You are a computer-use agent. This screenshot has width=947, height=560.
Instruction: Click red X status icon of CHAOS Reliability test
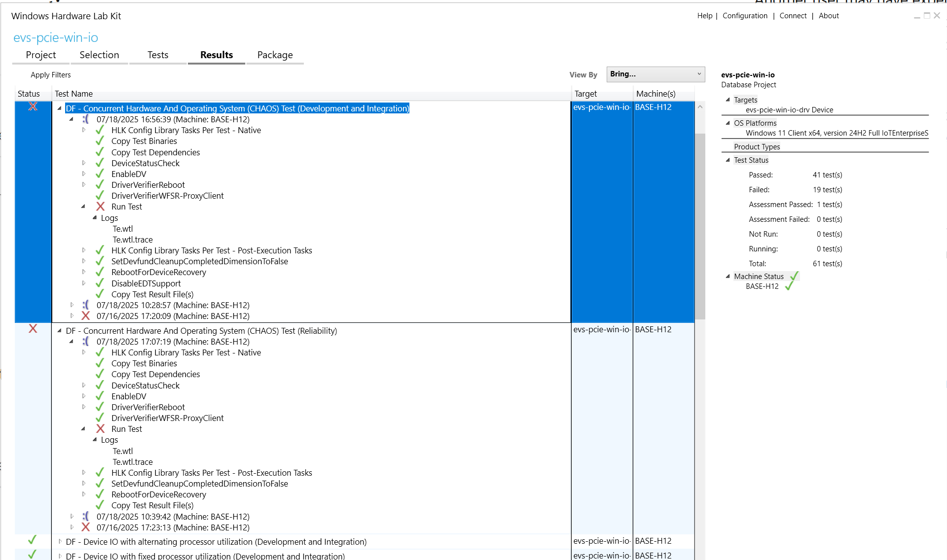click(33, 329)
